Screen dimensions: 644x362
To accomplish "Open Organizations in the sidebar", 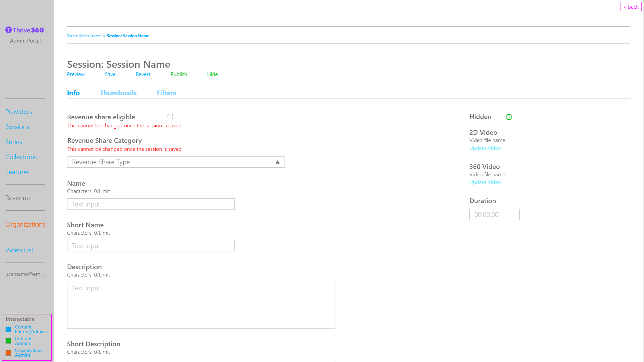I will click(x=25, y=224).
